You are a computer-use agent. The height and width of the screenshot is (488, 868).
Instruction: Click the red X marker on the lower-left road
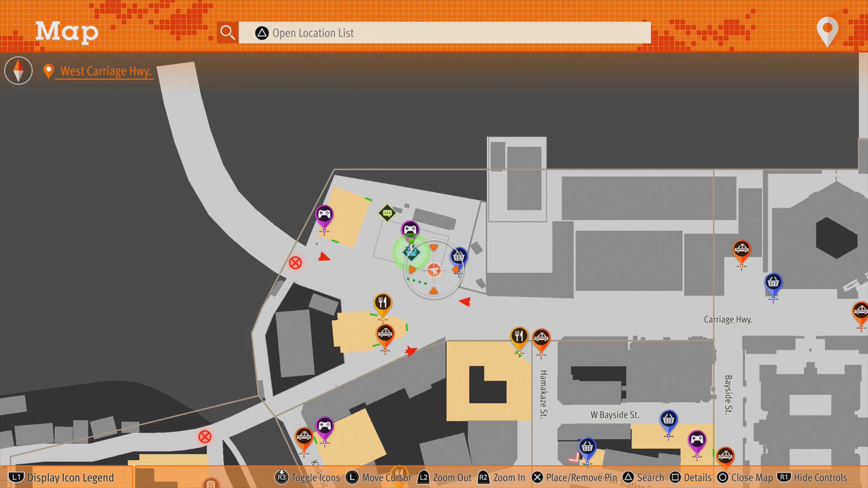[205, 436]
